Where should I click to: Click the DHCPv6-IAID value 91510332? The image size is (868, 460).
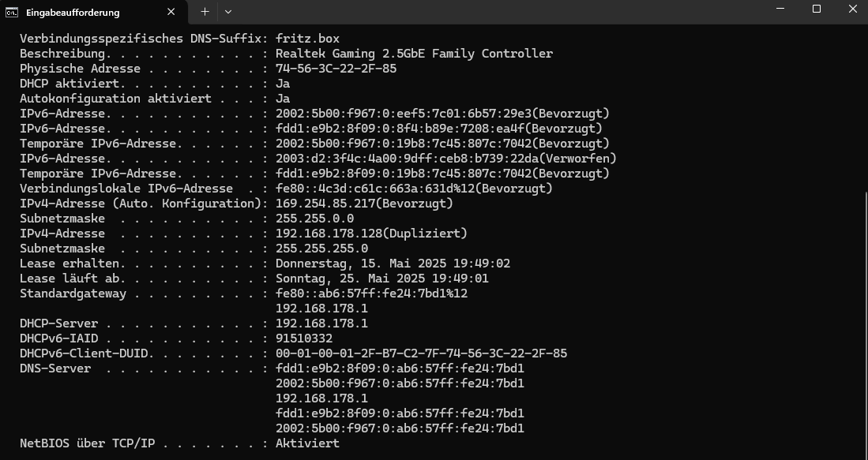tap(304, 338)
